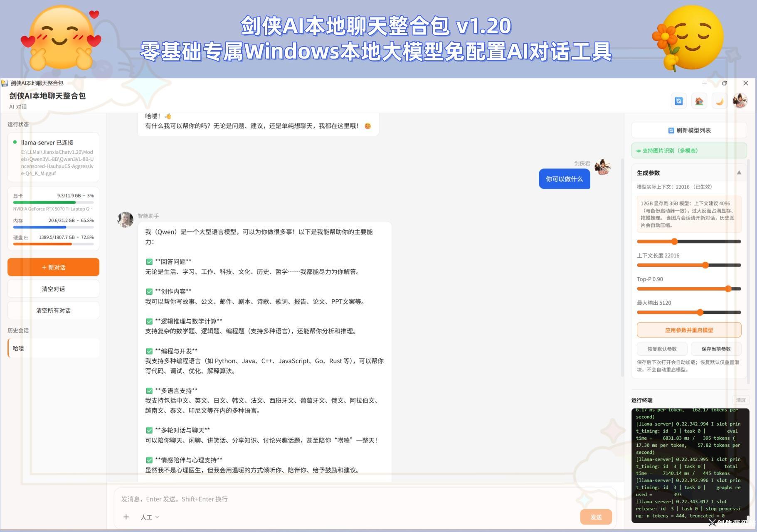This screenshot has height=532, width=757.
Task: Click the 模型实际上下文: 22016 text
Action: pyautogui.click(x=674, y=187)
